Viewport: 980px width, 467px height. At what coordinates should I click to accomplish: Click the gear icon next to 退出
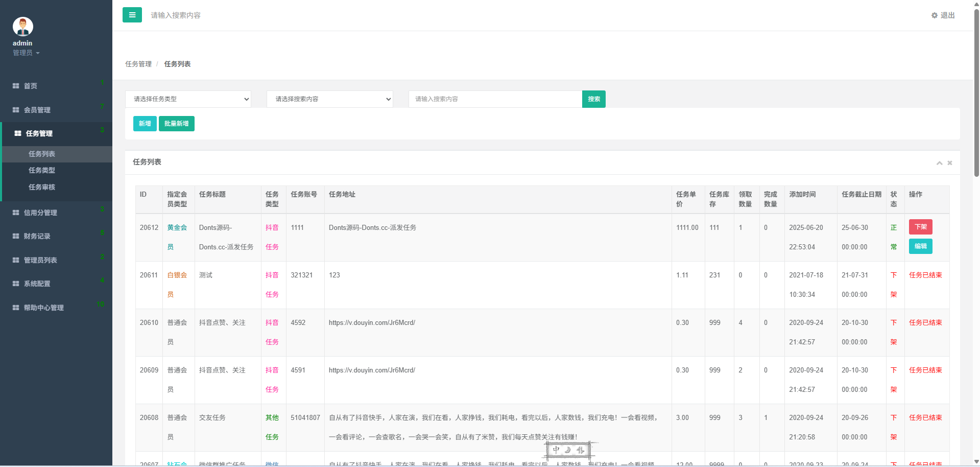(934, 15)
